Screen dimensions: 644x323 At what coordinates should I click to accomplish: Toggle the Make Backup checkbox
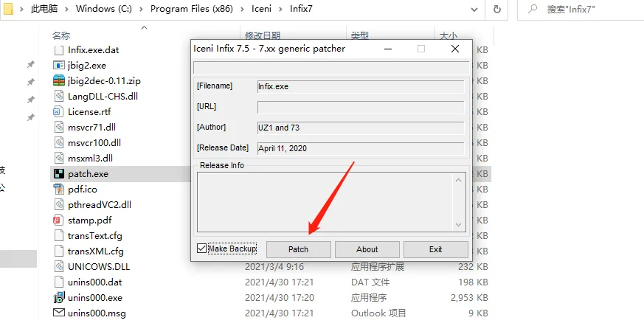click(x=201, y=249)
